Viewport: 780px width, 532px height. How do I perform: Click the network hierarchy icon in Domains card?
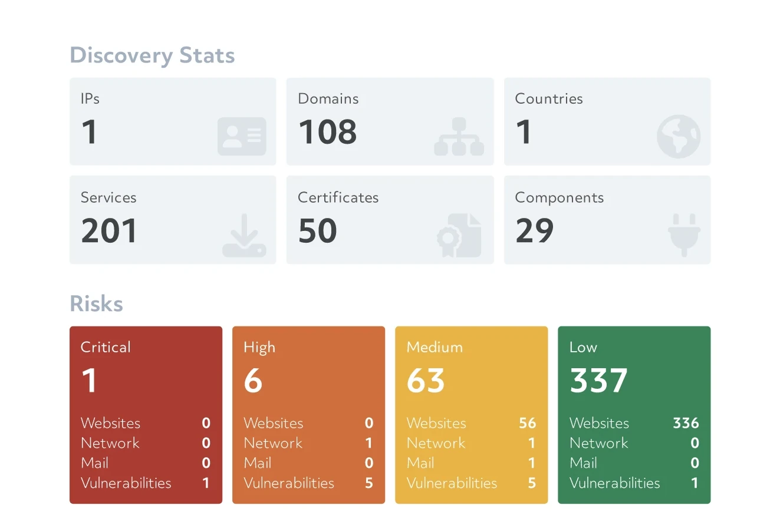tap(459, 136)
